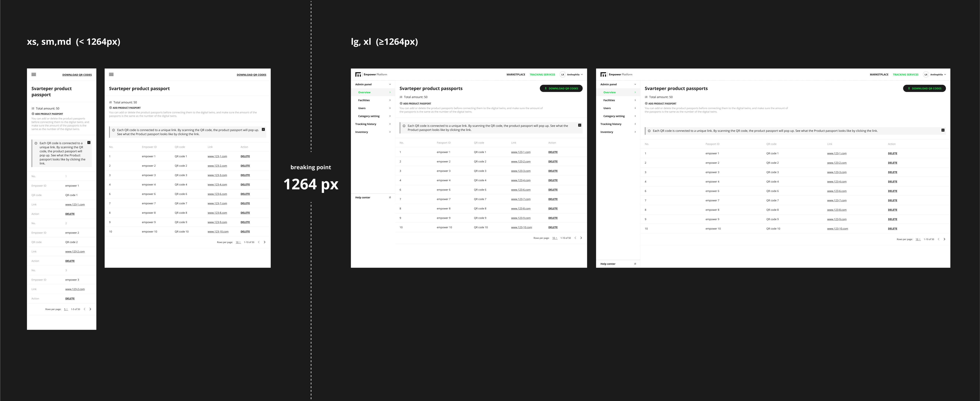Select Overview in the widest desktop sidebar

[x=618, y=92]
